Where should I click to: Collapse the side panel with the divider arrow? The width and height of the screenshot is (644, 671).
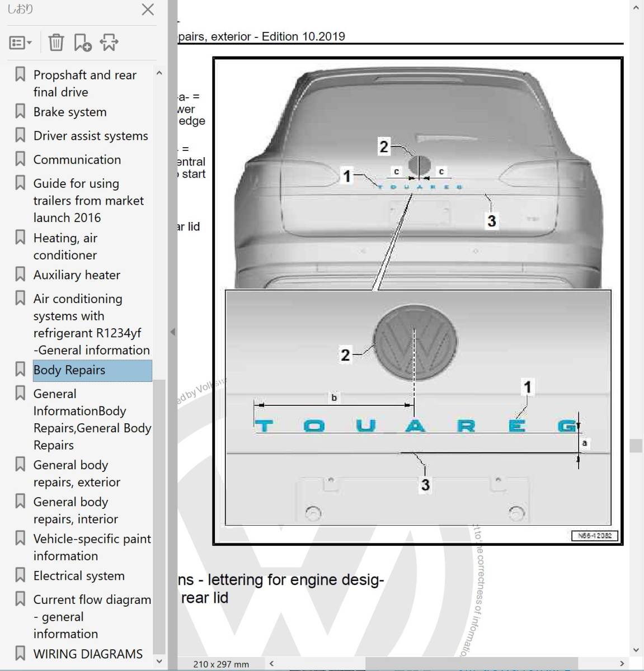(172, 332)
